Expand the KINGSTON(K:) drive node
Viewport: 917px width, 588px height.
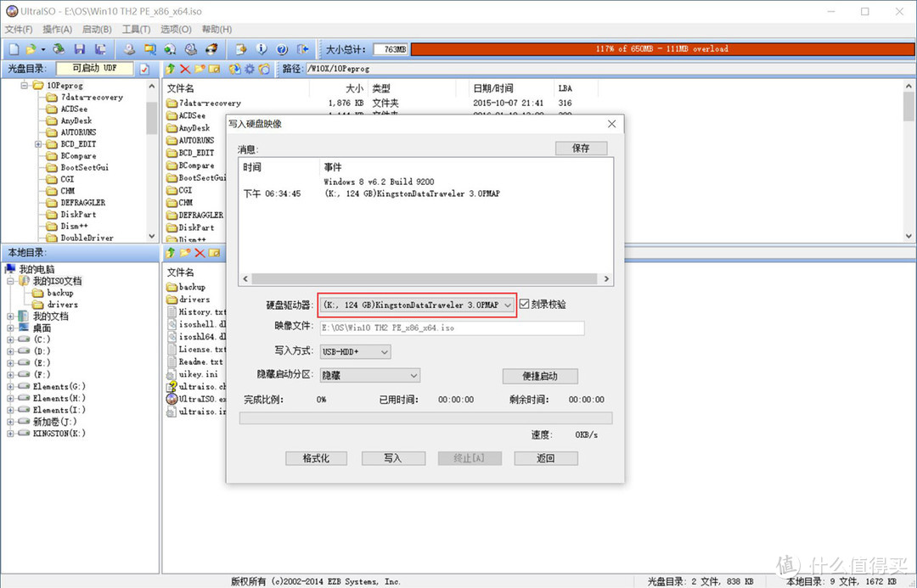tap(10, 434)
